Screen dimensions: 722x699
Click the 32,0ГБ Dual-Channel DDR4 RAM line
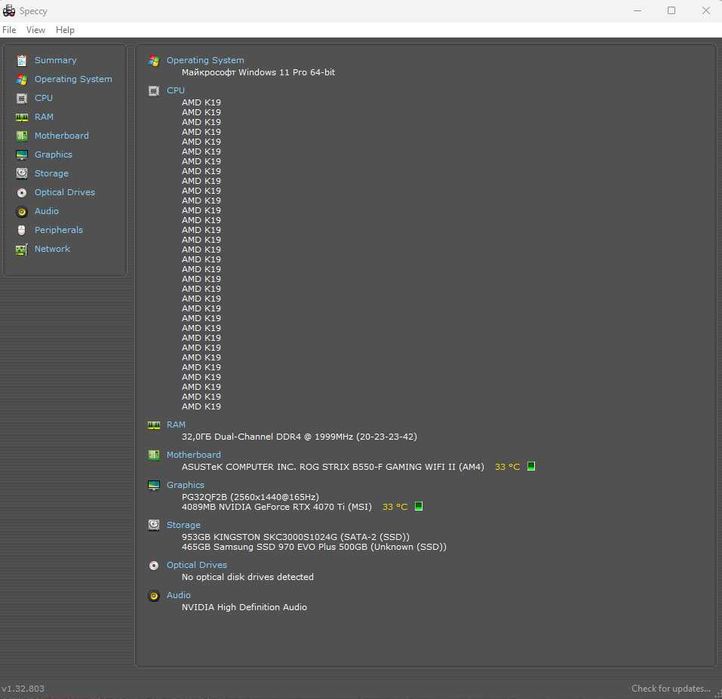click(x=299, y=437)
